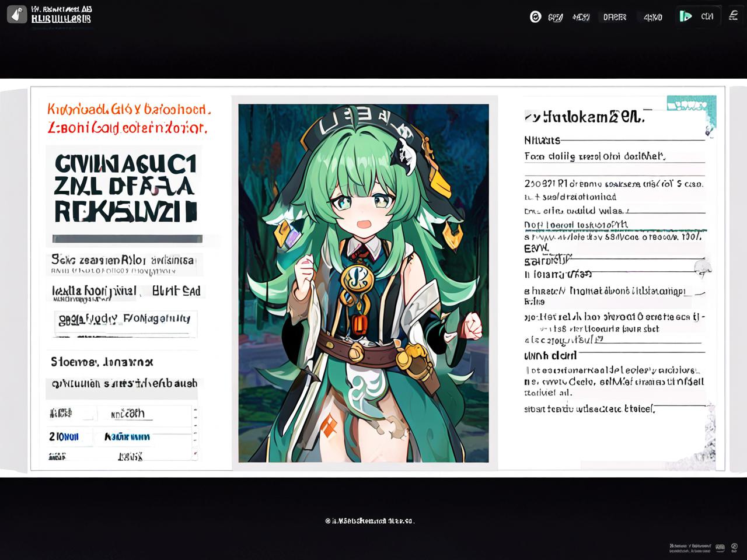
Task: Click the blue 'Kaaun' table cell
Action: 127,436
